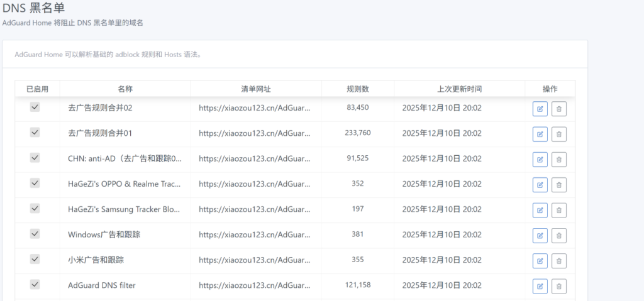Screen dimensions: 644x301
Task: Sort list by 名称 column header
Action: tap(125, 89)
